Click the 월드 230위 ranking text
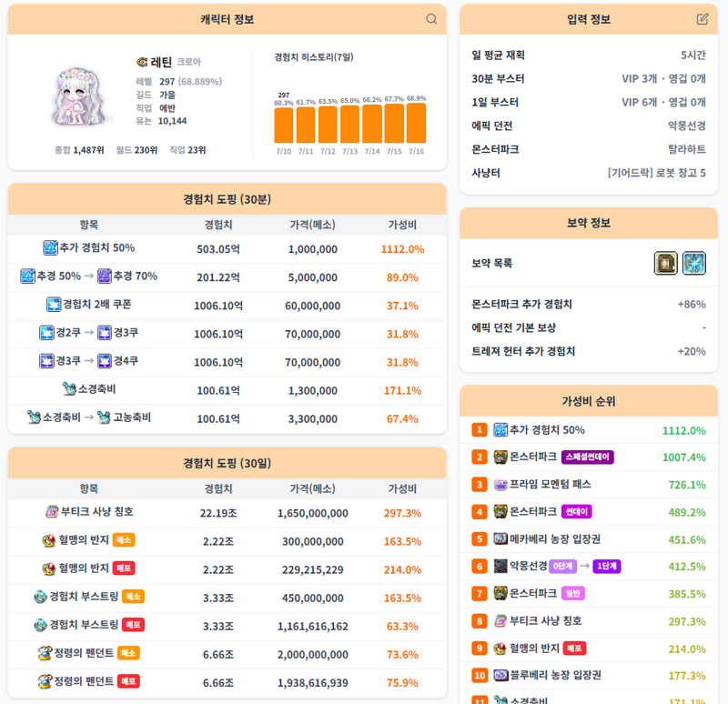The width and height of the screenshot is (728, 704). point(136,150)
